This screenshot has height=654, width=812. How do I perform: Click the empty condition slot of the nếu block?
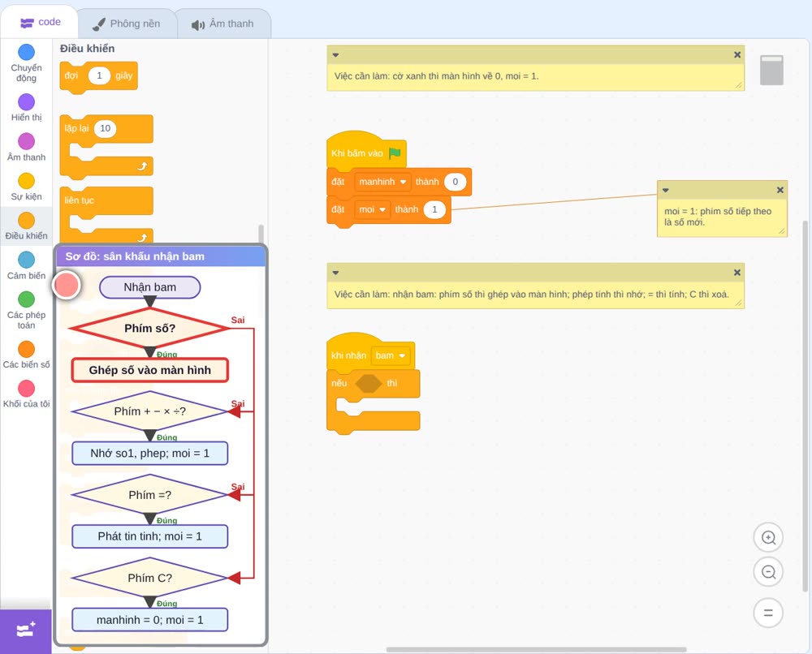[x=368, y=384]
